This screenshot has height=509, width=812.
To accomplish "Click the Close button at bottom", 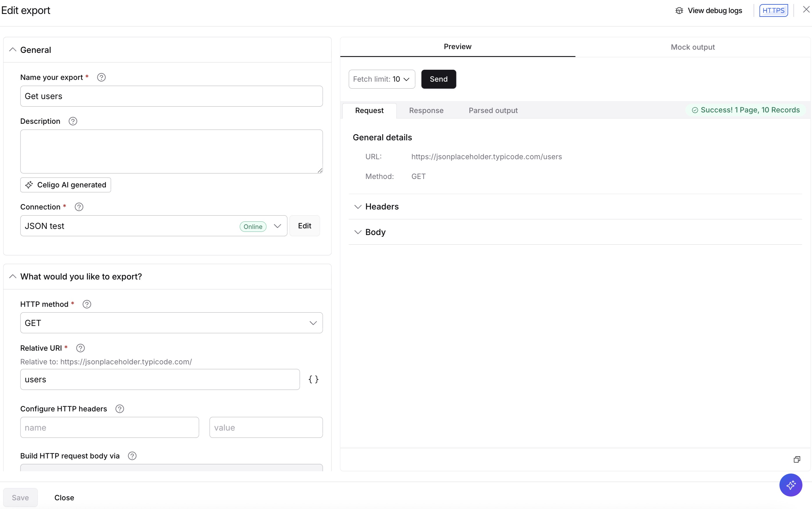I will [64, 498].
